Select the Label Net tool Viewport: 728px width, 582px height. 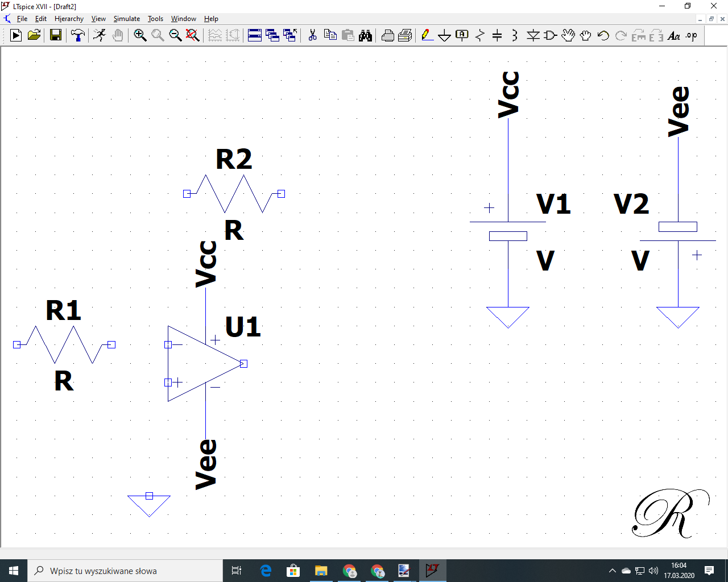(462, 35)
